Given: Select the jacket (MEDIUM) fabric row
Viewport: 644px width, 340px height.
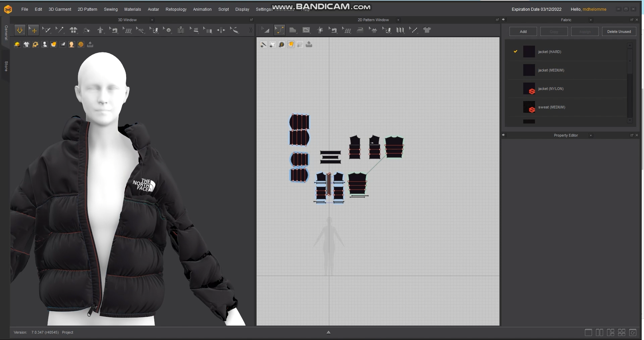Looking at the screenshot, I should (568, 70).
